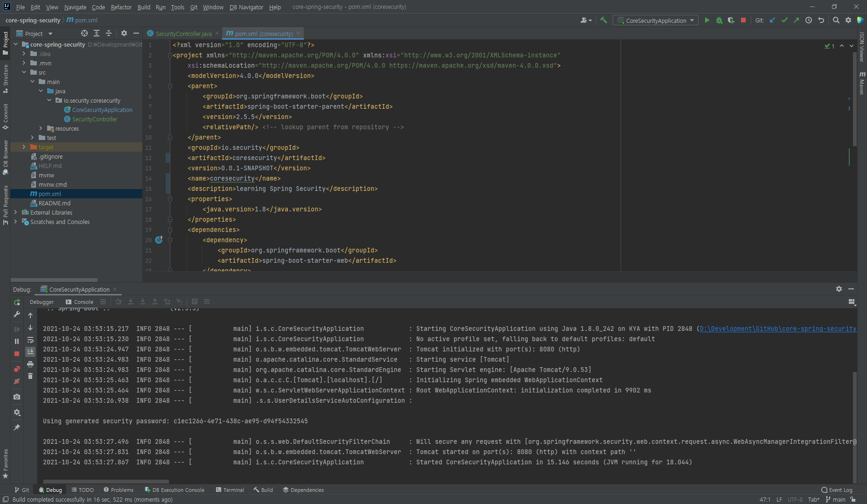Switch to SecurityController.java editor tab
Screen dimensions: 867x504
coord(183,34)
